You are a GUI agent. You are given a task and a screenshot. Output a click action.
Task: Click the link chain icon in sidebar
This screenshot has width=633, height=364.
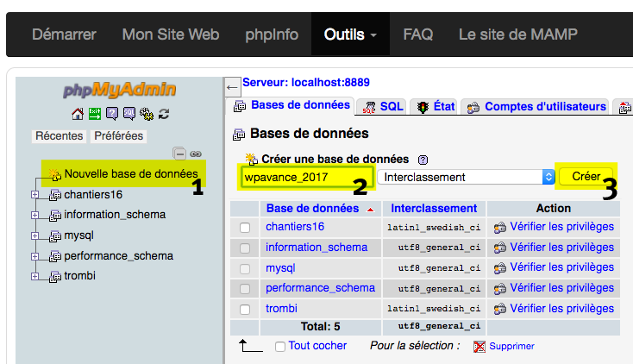pos(196,154)
